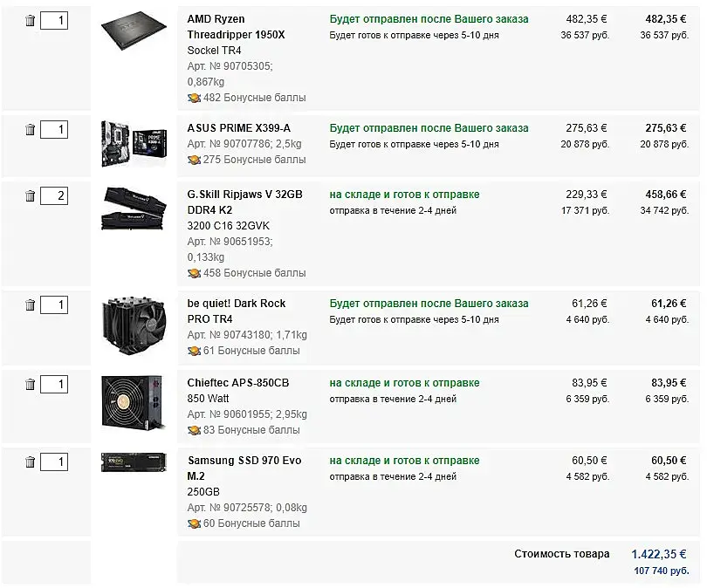Remove the ASUS PRIME X399-A item
The height and width of the screenshot is (588, 707).
[x=30, y=130]
